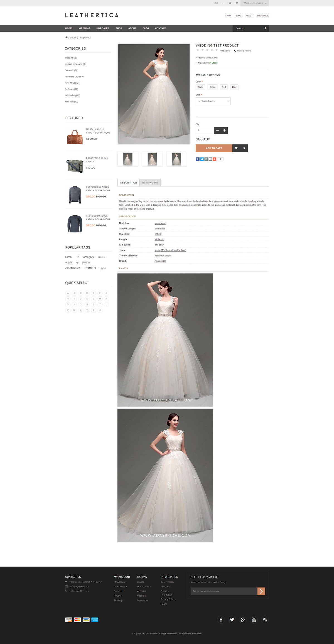
Task: Select the Green color option
Action: tap(212, 87)
